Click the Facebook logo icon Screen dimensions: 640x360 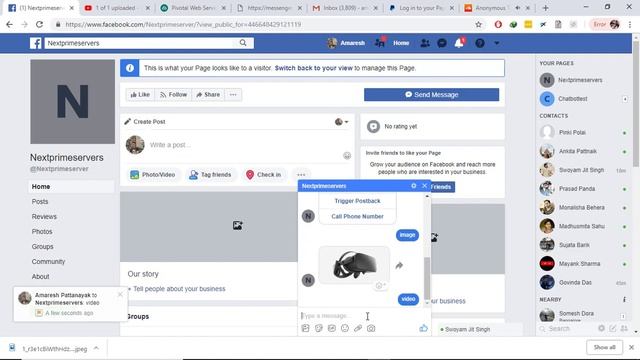pos(36,43)
